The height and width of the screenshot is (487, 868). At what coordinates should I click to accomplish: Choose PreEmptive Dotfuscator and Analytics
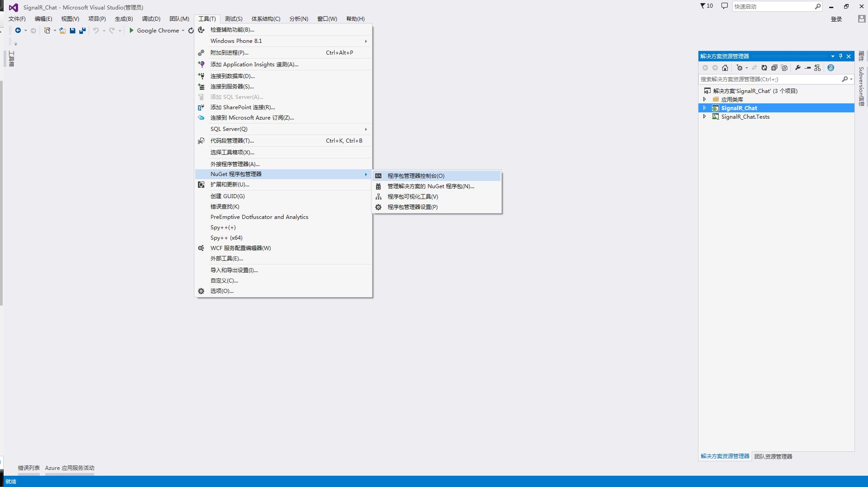click(x=283, y=217)
